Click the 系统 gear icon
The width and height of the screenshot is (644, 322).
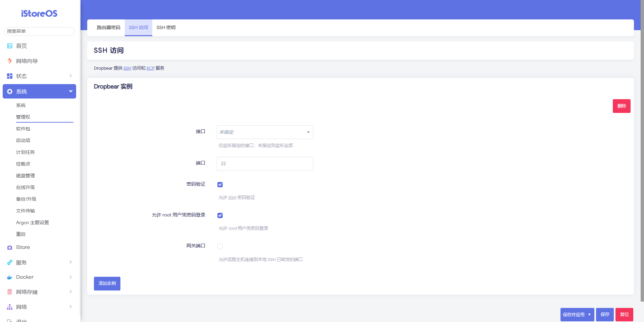tap(10, 91)
